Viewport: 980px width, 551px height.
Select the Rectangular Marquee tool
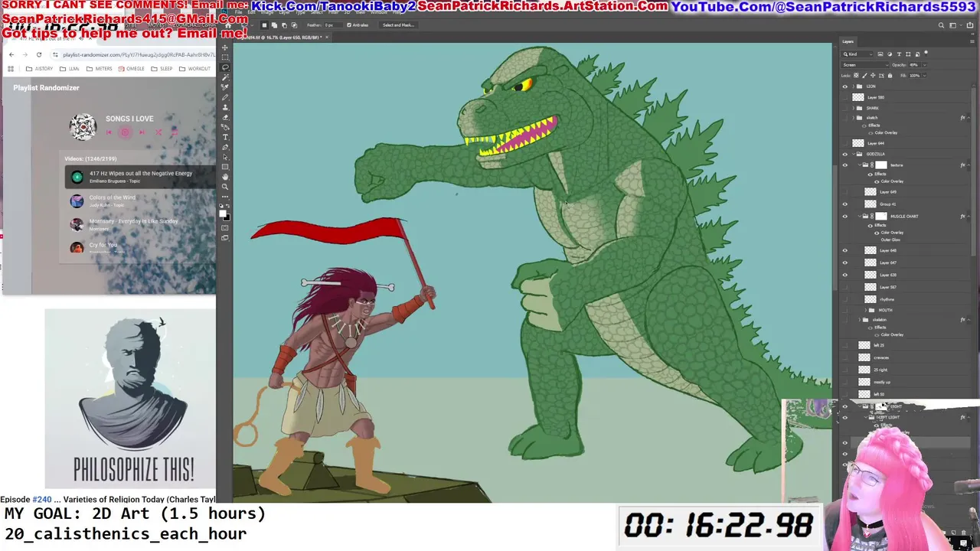225,57
